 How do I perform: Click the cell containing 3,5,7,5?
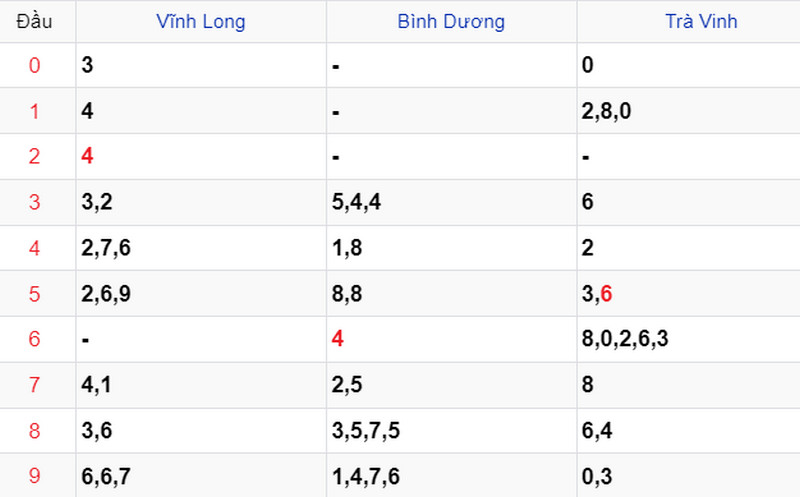365,431
